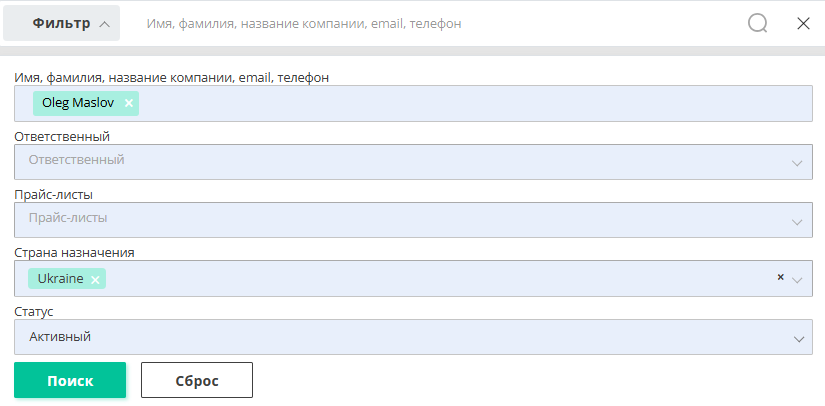The image size is (825, 406).
Task: Click the Сброс reset button
Action: (x=197, y=380)
